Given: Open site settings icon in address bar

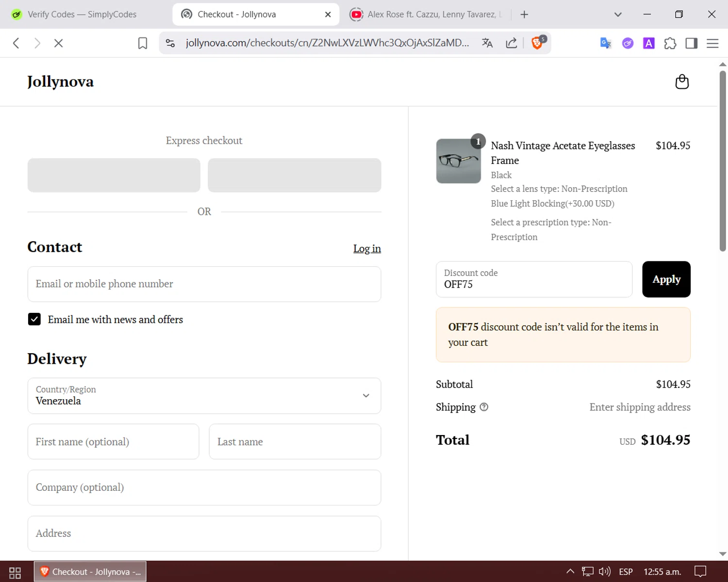Looking at the screenshot, I should coord(170,43).
